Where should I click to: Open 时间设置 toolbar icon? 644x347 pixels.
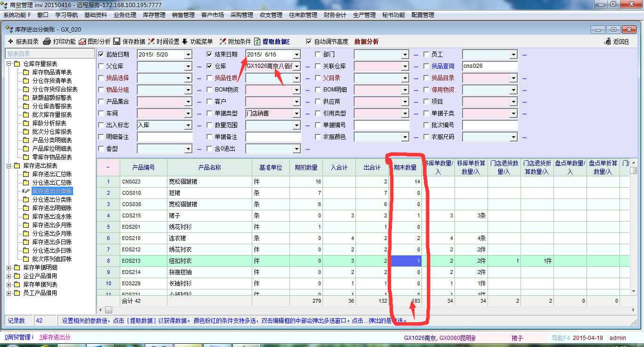click(x=151, y=41)
